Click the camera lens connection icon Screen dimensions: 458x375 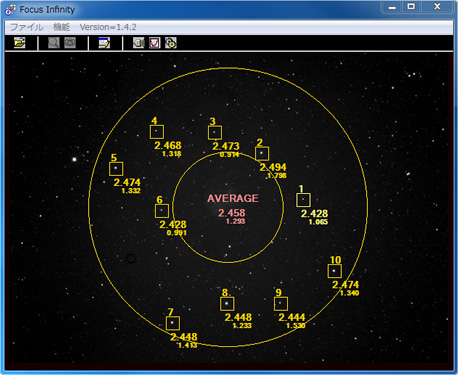[x=138, y=43]
